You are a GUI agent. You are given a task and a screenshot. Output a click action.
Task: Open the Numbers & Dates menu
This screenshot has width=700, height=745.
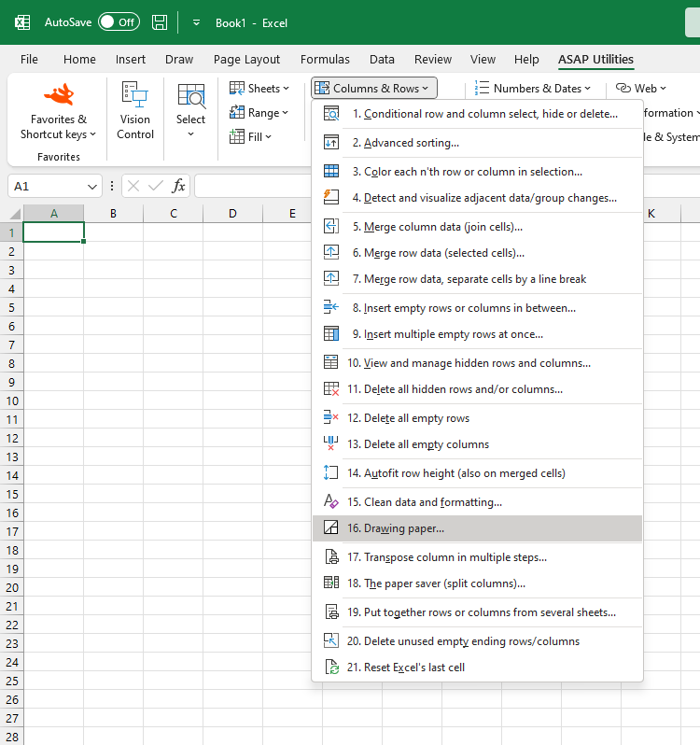[x=533, y=89]
